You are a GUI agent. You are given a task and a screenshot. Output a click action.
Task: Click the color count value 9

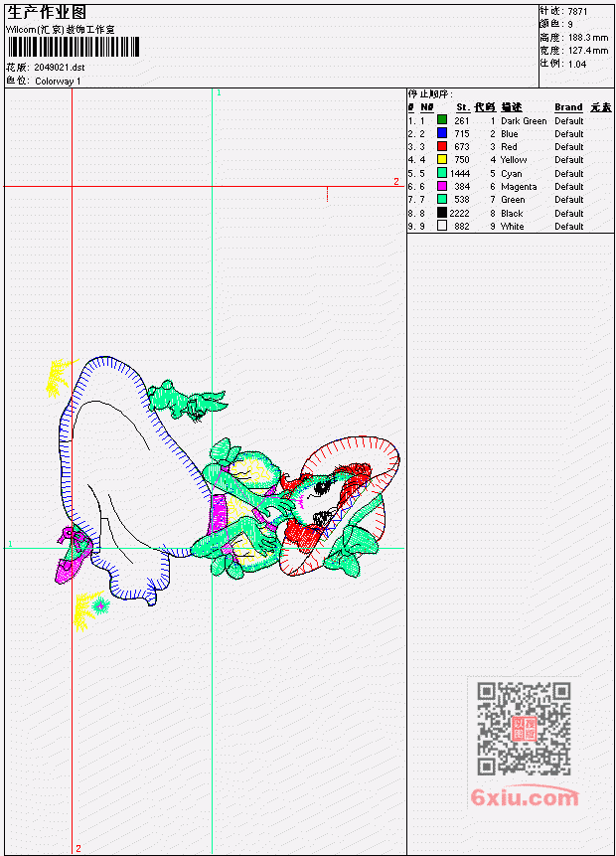coord(570,25)
